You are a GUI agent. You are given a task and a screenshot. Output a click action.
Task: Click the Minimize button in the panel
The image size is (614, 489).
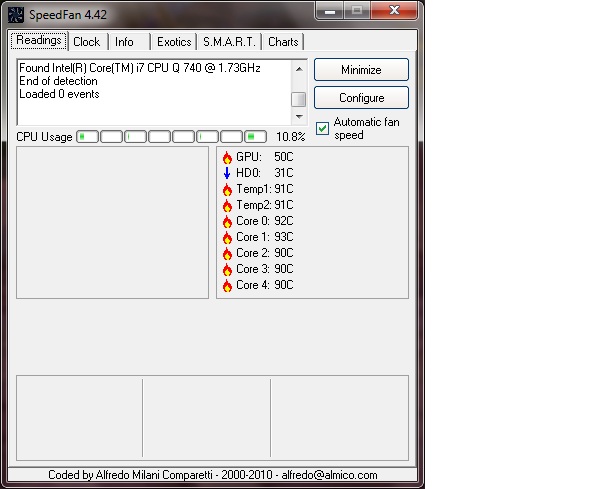361,70
